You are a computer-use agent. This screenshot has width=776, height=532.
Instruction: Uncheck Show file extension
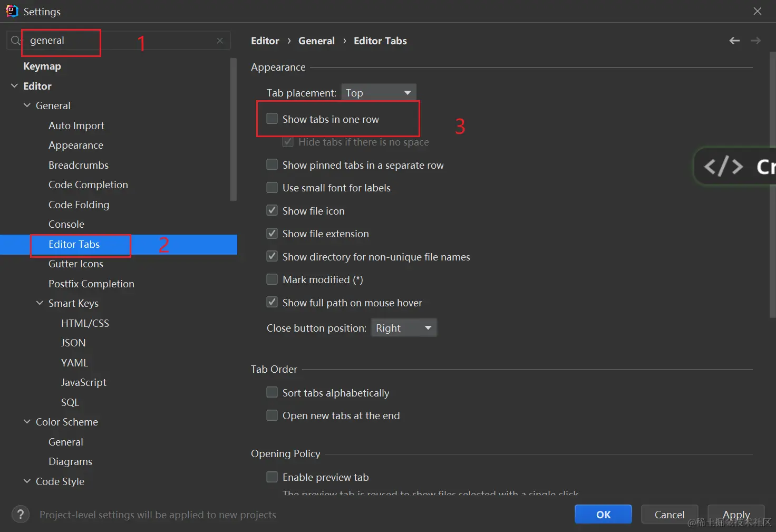click(x=272, y=233)
